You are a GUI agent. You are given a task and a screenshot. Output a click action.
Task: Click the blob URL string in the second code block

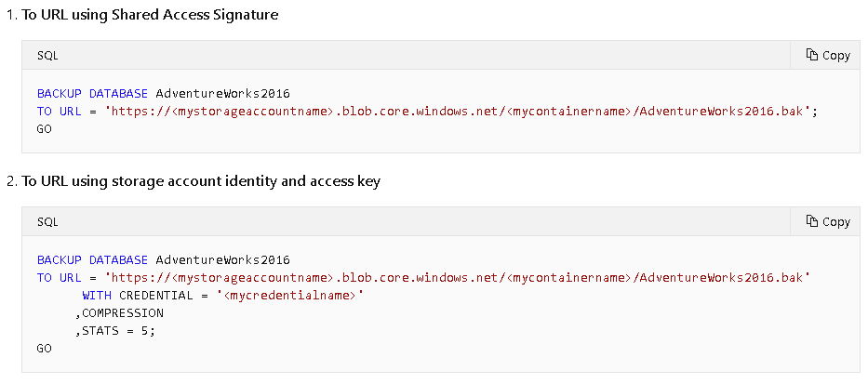[x=458, y=277]
